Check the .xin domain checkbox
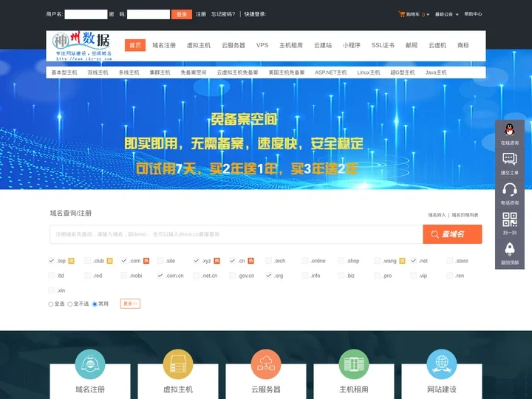This screenshot has height=399, width=532. point(52,290)
